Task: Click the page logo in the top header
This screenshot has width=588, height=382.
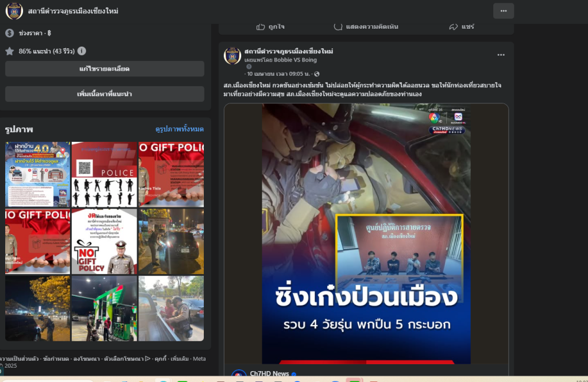Action: point(14,11)
